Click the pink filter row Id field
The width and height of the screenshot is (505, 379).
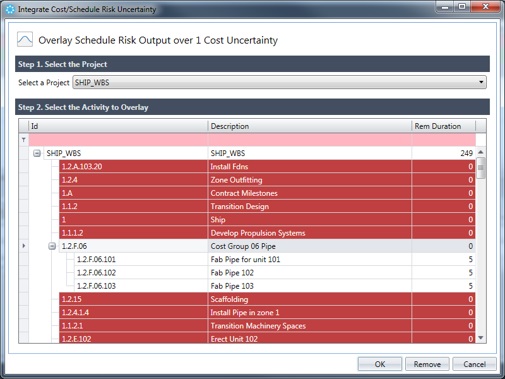click(x=118, y=140)
